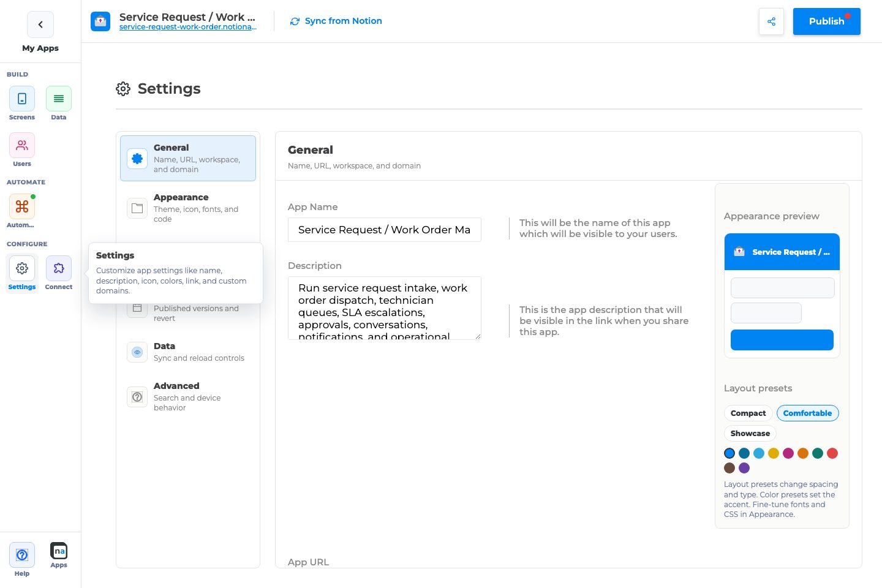
Task: Click the Data sync eye icon
Action: [x=137, y=352]
